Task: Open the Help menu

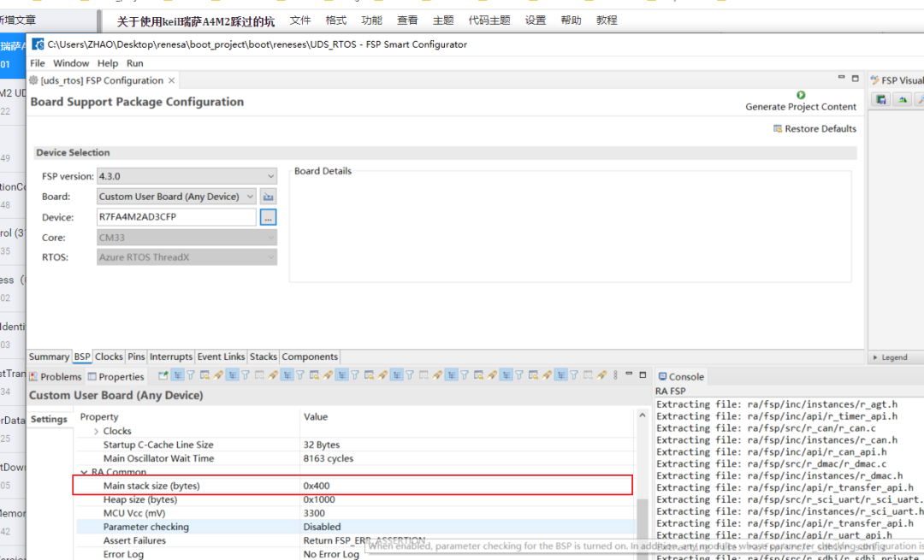Action: [x=108, y=63]
